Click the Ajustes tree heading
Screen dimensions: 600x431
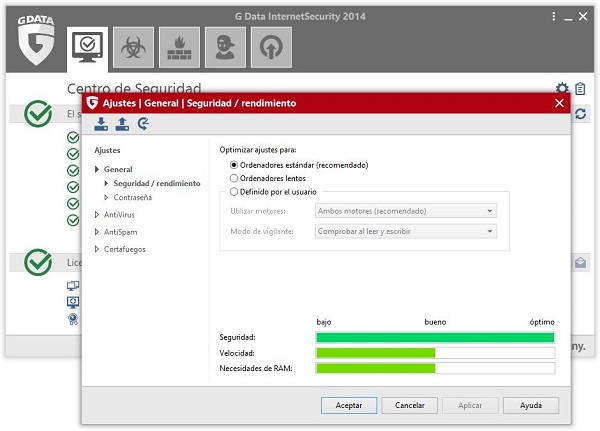click(x=107, y=150)
